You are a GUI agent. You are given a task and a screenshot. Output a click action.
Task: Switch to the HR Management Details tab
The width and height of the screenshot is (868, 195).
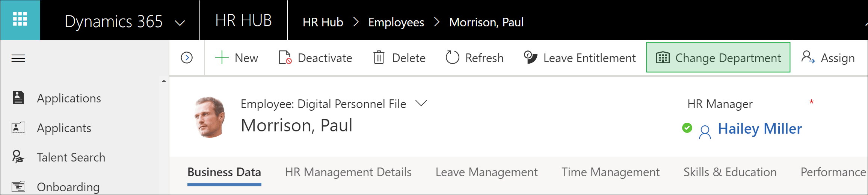pos(348,172)
